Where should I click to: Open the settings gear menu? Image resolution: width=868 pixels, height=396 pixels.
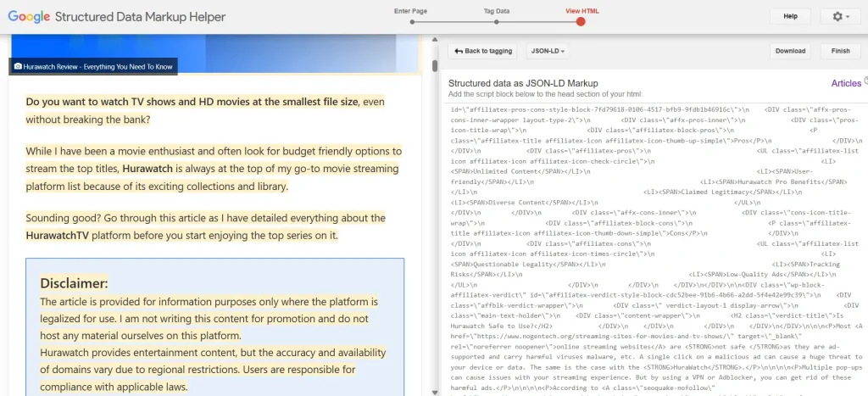pos(840,17)
